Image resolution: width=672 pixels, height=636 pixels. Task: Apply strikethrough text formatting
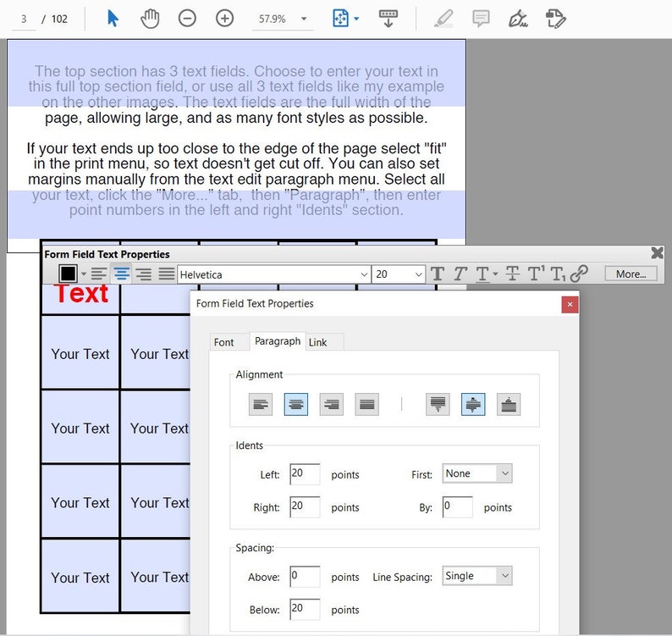point(512,274)
